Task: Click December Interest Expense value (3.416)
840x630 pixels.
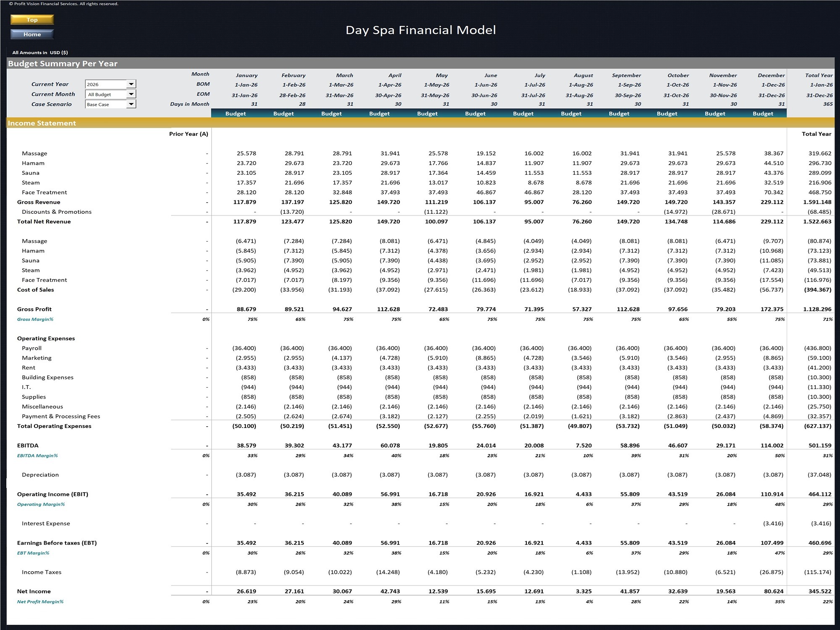Action: pyautogui.click(x=773, y=523)
